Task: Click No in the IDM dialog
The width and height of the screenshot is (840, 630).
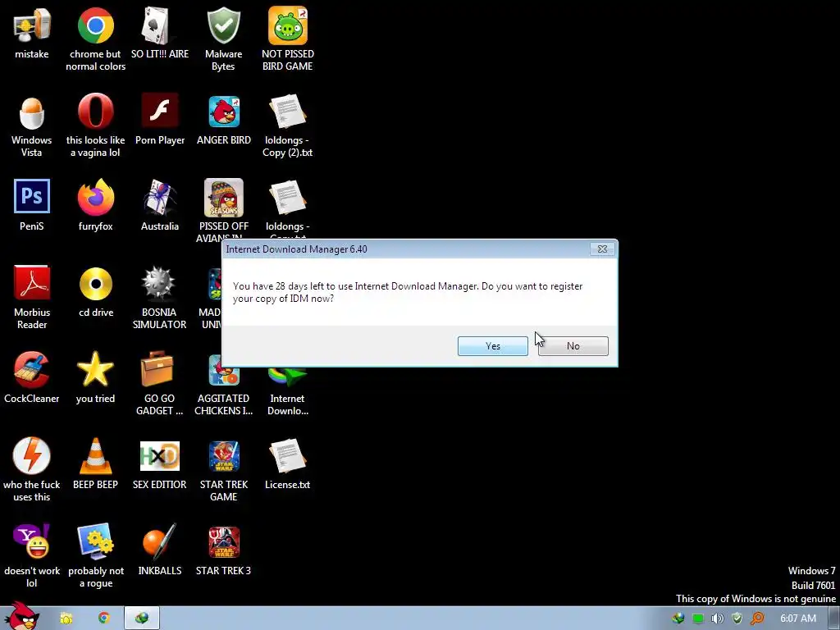Action: click(x=573, y=346)
